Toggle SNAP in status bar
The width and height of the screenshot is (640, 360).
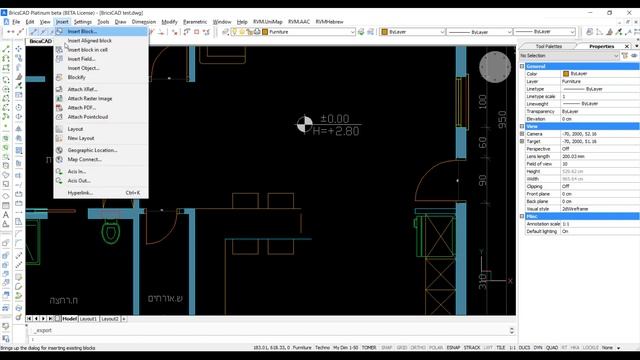coord(386,348)
